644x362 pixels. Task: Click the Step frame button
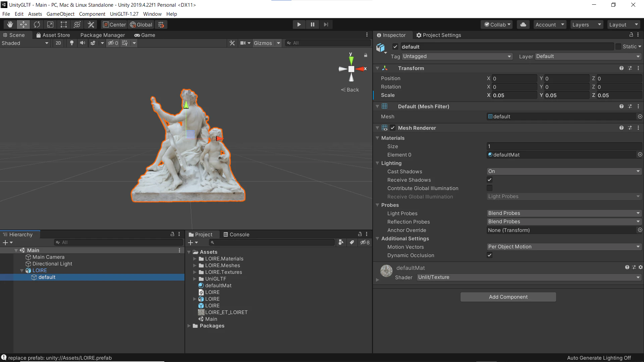(326, 24)
